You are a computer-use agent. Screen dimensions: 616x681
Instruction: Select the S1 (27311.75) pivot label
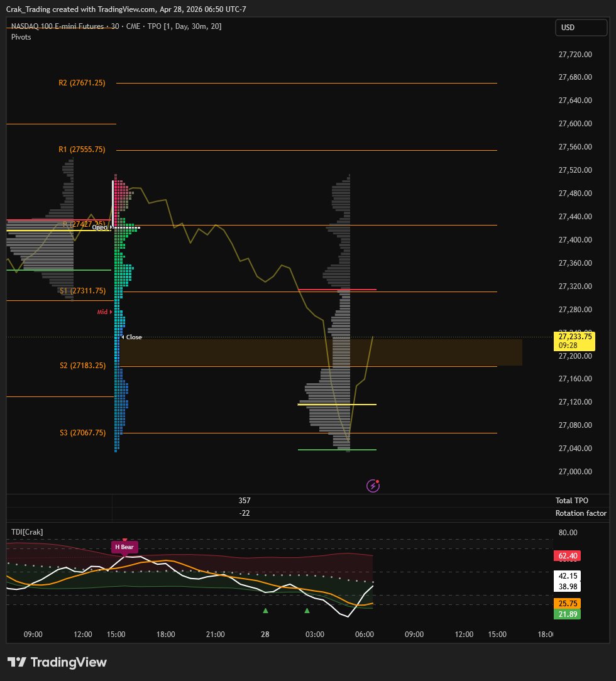[x=82, y=290]
